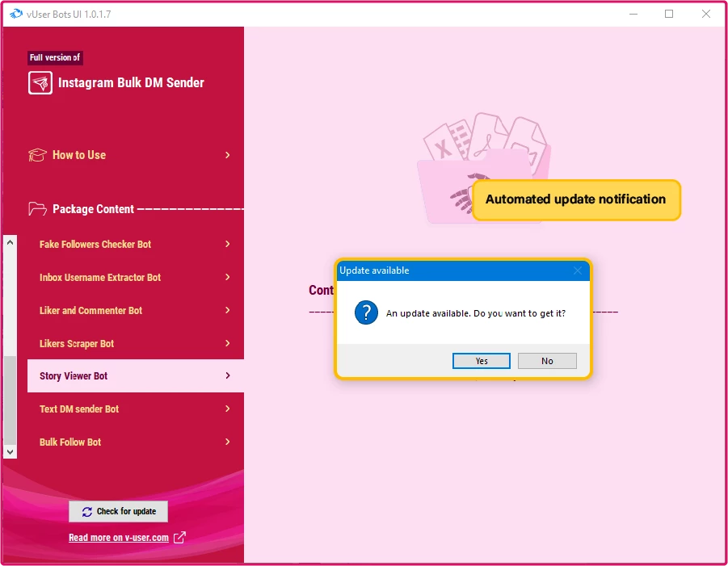Image resolution: width=728 pixels, height=566 pixels.
Task: Open Read more on v-user.com link
Action: [119, 537]
